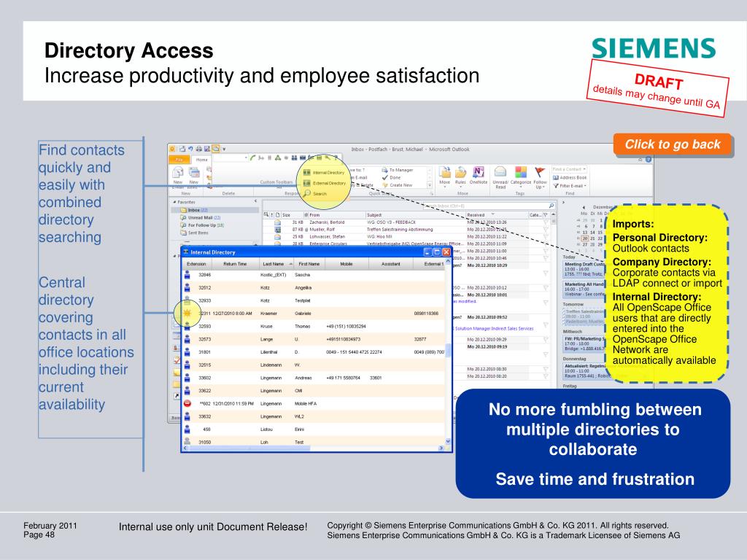Sort Internal Directory by Extension column

click(x=196, y=264)
